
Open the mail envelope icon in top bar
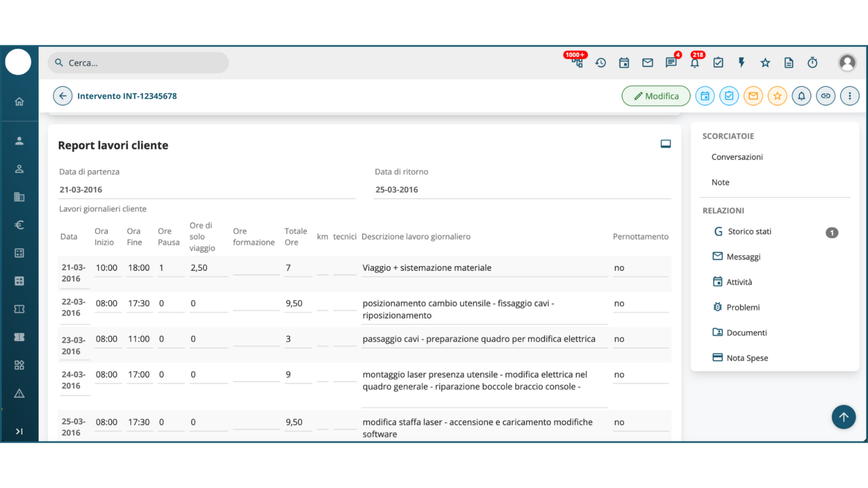(647, 63)
